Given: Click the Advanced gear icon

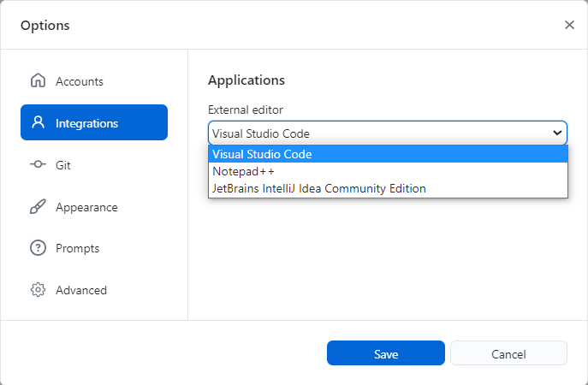Looking at the screenshot, I should 38,290.
